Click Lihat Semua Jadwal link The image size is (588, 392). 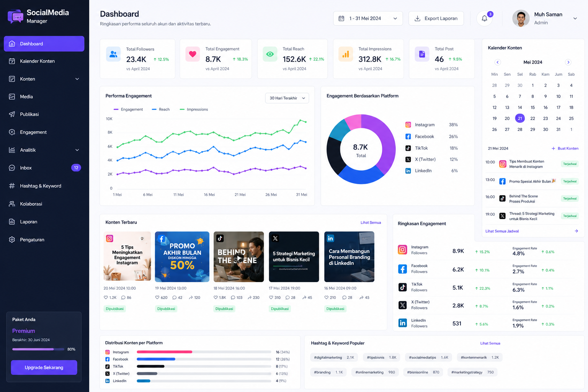tap(502, 231)
